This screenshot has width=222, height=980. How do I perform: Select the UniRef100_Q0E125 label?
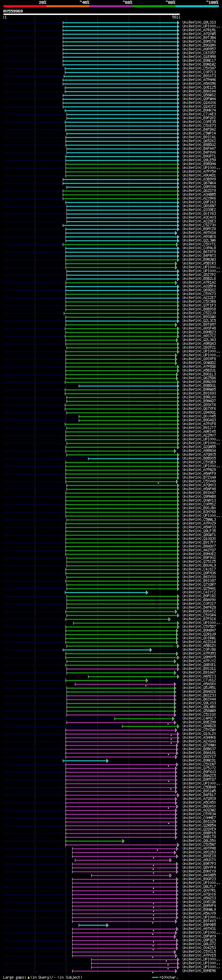(x=199, y=88)
